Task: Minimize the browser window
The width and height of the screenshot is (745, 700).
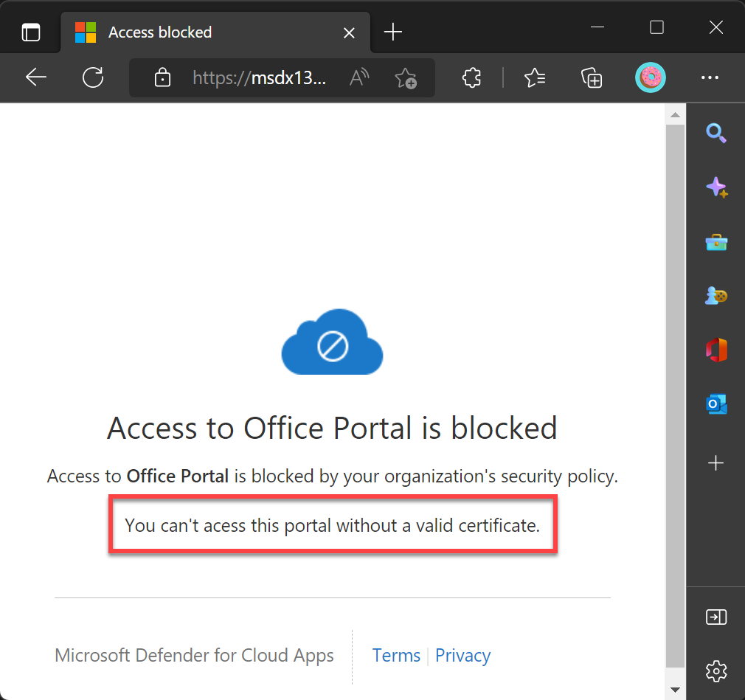Action: coord(597,27)
